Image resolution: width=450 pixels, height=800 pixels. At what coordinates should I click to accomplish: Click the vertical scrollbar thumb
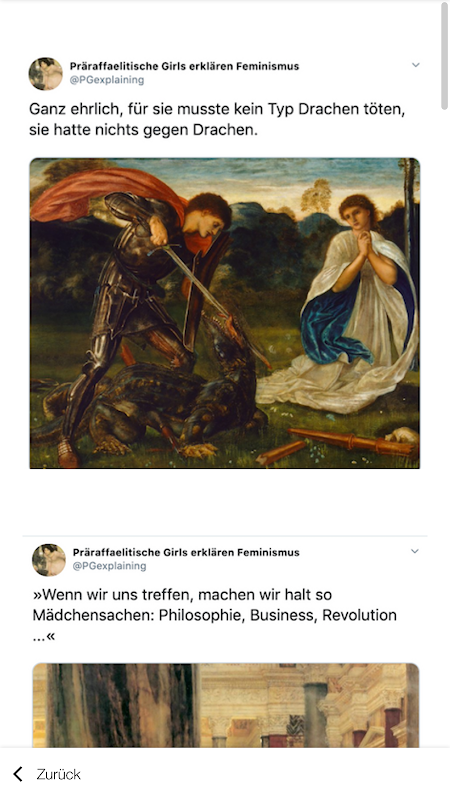tap(444, 55)
